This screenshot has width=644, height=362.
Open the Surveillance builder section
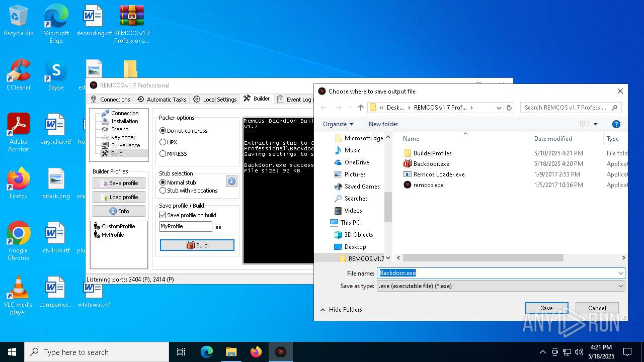tap(125, 145)
